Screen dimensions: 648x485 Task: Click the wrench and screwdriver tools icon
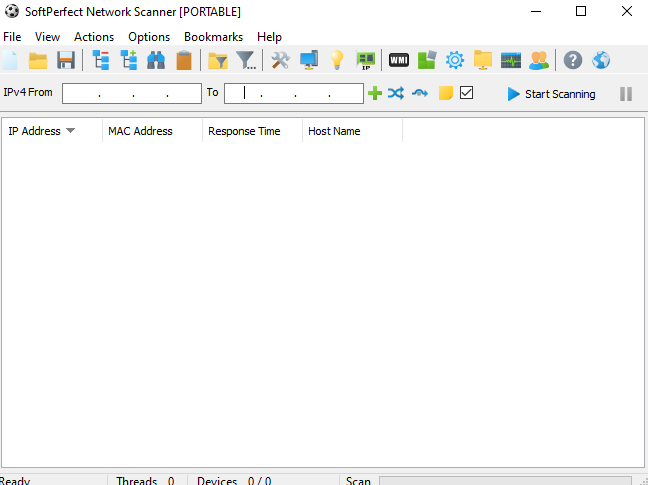[280, 60]
